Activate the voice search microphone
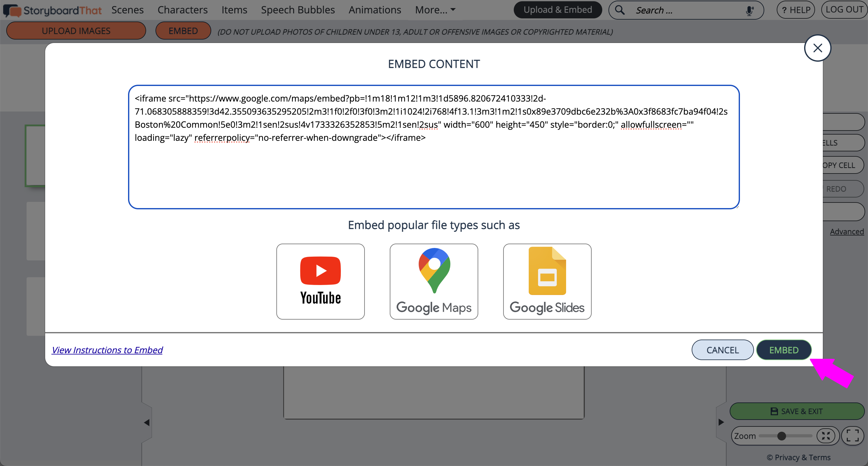This screenshot has width=868, height=466. (749, 11)
